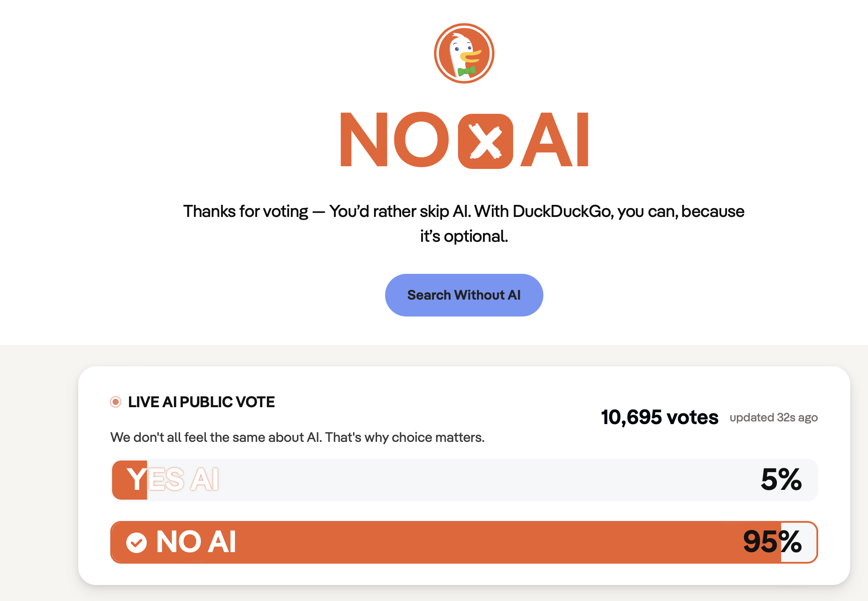Click the 95% result label

coord(772,542)
